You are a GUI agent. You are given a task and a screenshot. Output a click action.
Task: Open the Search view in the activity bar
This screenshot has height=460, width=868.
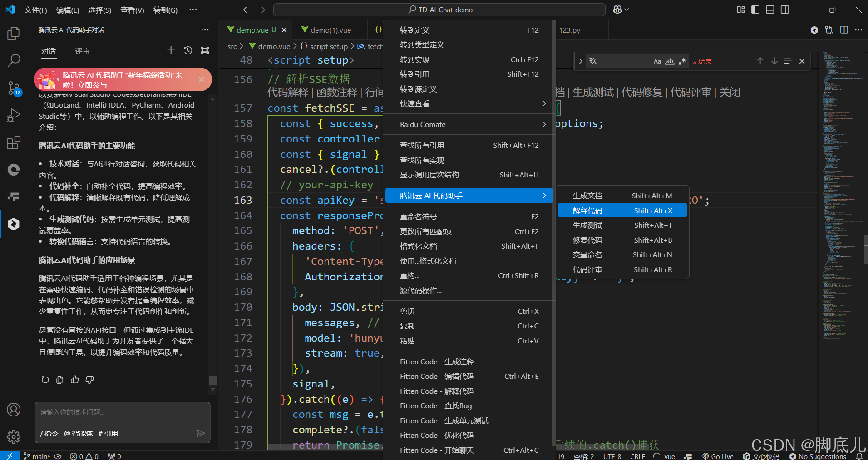[14, 60]
